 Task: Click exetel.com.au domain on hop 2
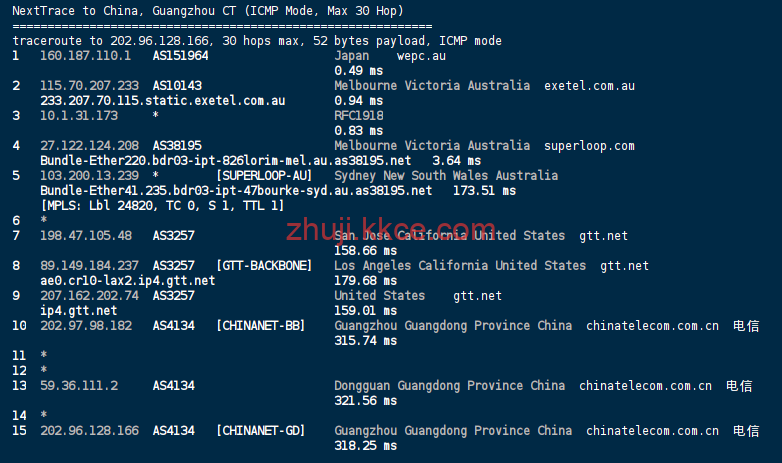point(589,86)
